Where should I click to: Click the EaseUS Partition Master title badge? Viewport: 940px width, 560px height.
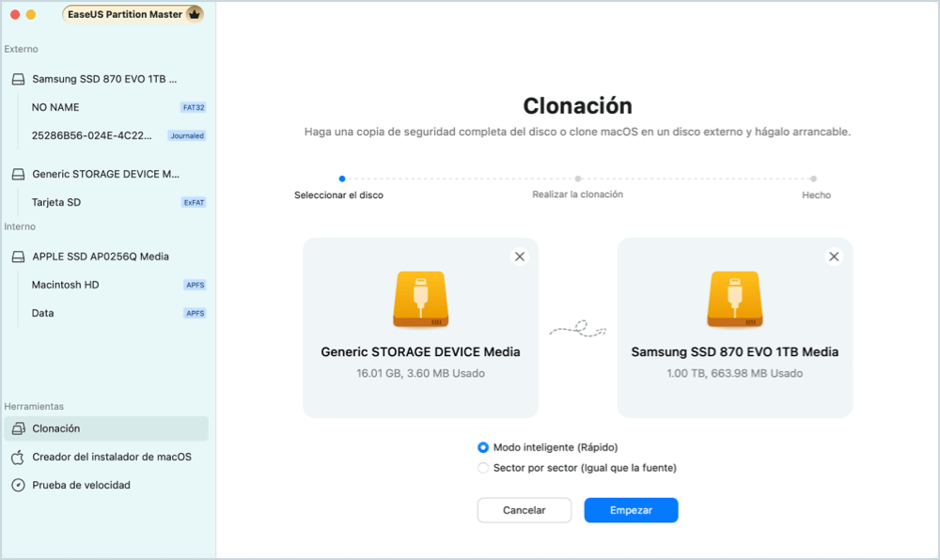pyautogui.click(x=133, y=14)
